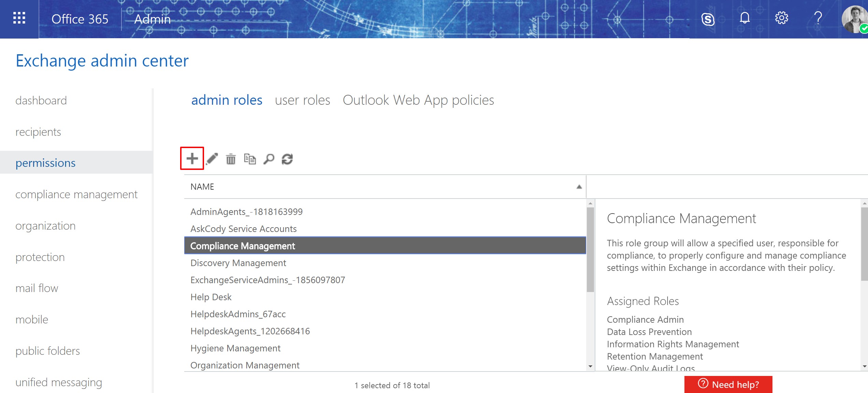
Task: Click the plus icon to add role group
Action: tap(192, 159)
